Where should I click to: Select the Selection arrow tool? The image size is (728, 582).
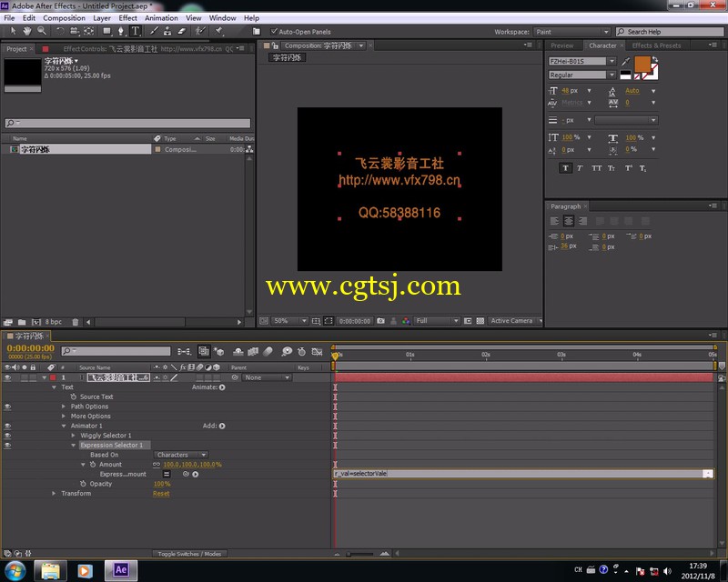[x=13, y=31]
